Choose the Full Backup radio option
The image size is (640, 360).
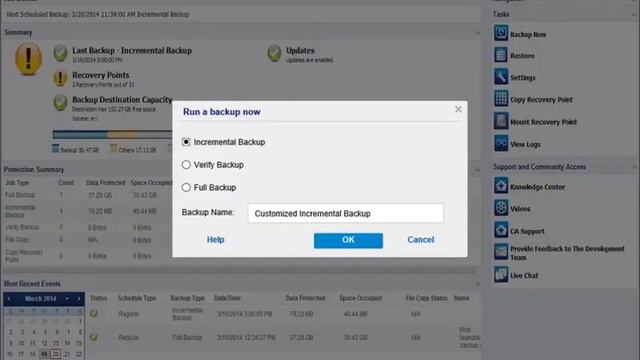click(186, 187)
